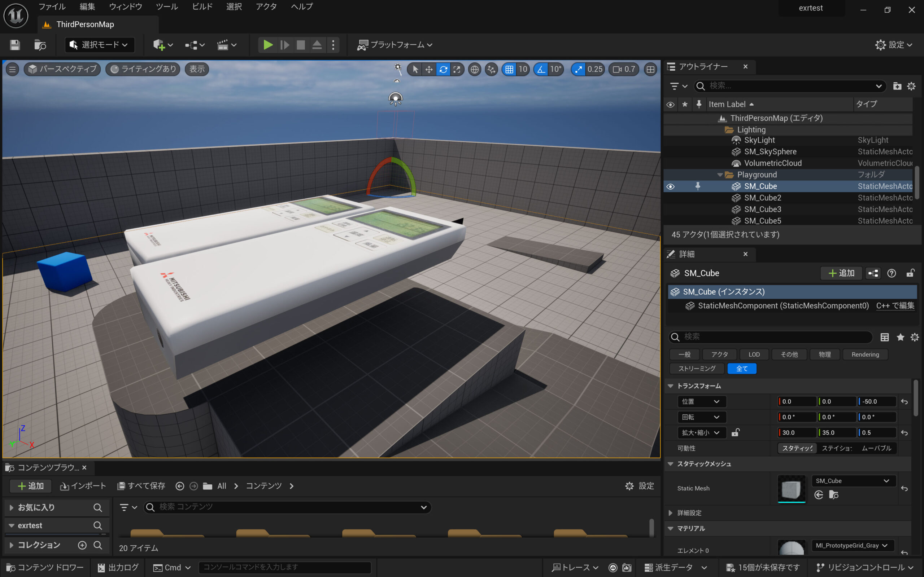Click Browse to asset icon under Static Mesh
Screen dimensions: 924x577
[x=833, y=495]
